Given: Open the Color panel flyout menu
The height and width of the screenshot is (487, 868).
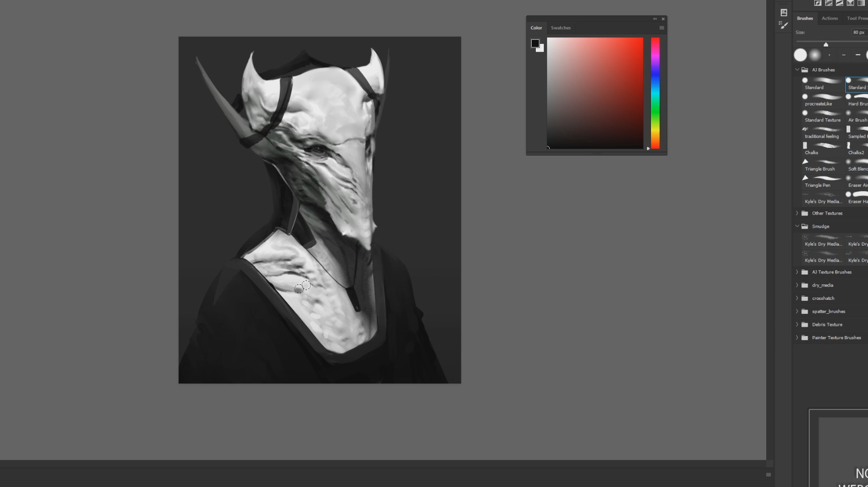Looking at the screenshot, I should (661, 28).
